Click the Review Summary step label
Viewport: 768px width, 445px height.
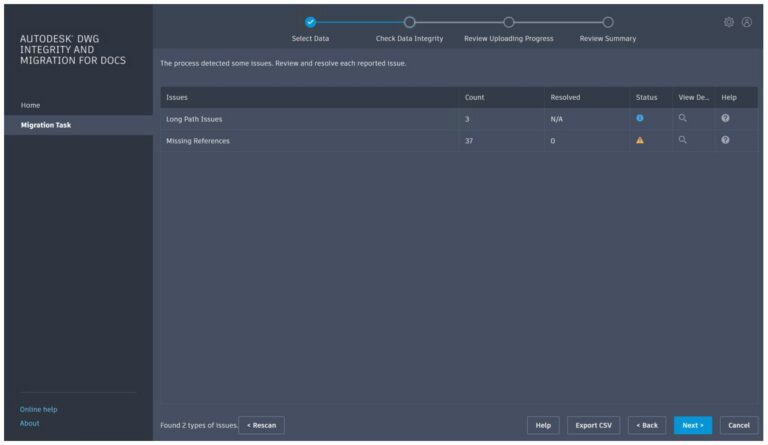point(608,39)
